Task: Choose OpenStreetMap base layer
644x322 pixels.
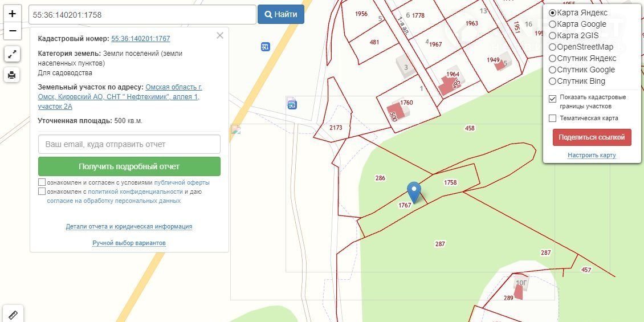Action: [552, 47]
